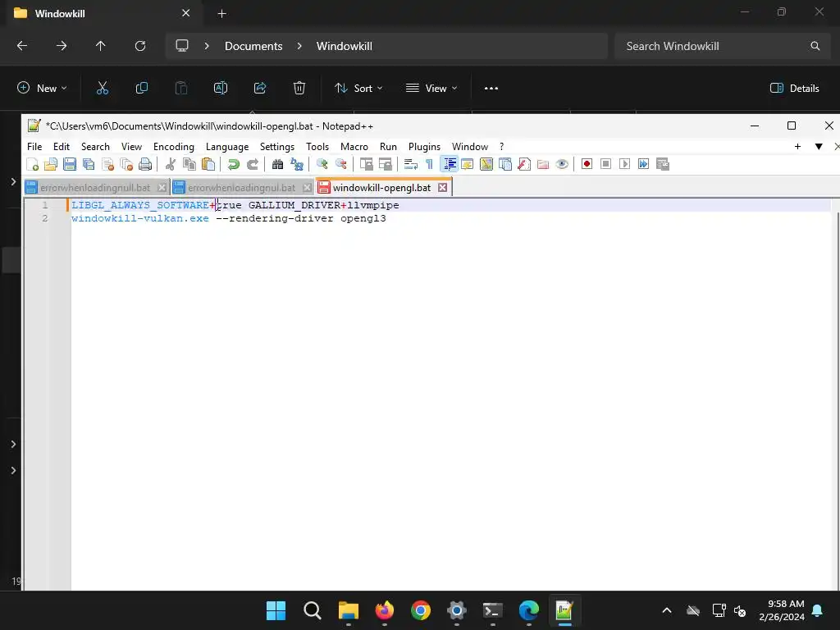
Task: Click the Replace toolbar icon
Action: click(297, 164)
